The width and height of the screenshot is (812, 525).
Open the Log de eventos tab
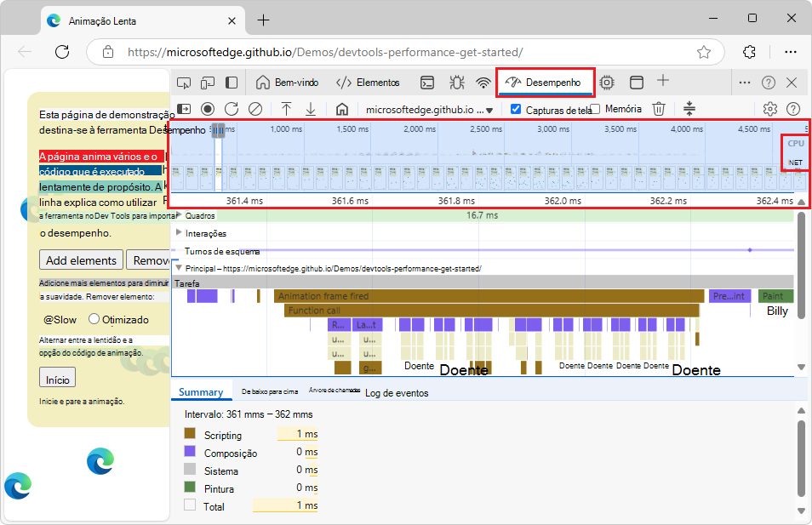click(397, 393)
